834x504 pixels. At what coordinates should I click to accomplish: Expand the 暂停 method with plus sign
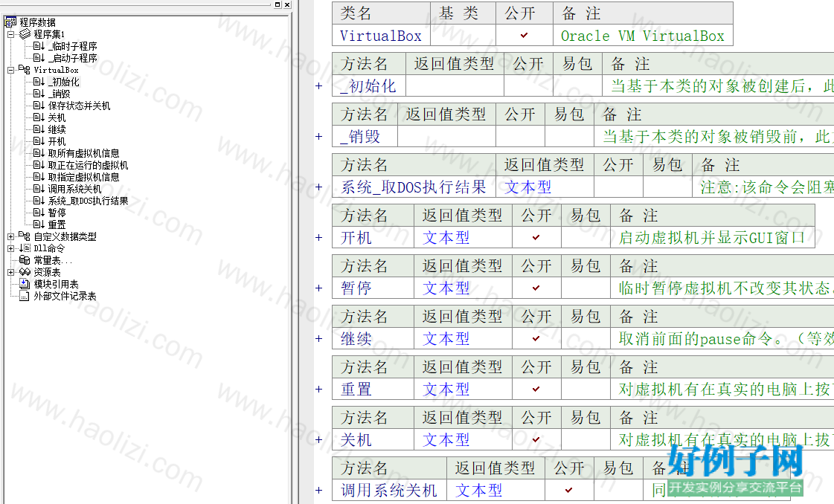click(x=319, y=288)
